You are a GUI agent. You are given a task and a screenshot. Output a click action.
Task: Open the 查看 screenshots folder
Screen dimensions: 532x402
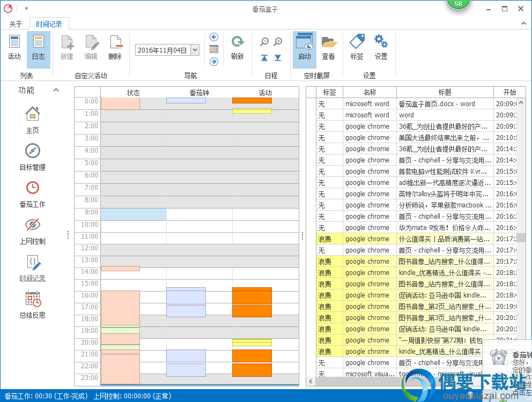pos(328,48)
